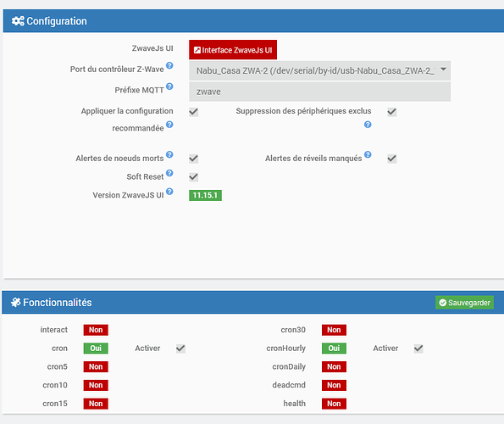Screen dimensions: 504x424
Task: Click the 11.15.1 version badge
Action: pos(205,195)
